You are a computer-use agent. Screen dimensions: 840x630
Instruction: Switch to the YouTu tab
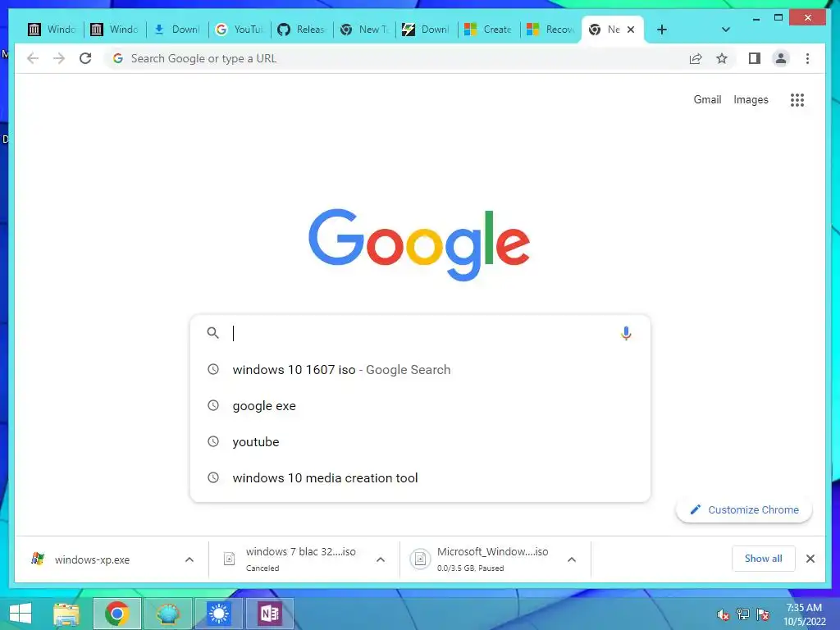[x=240, y=30]
